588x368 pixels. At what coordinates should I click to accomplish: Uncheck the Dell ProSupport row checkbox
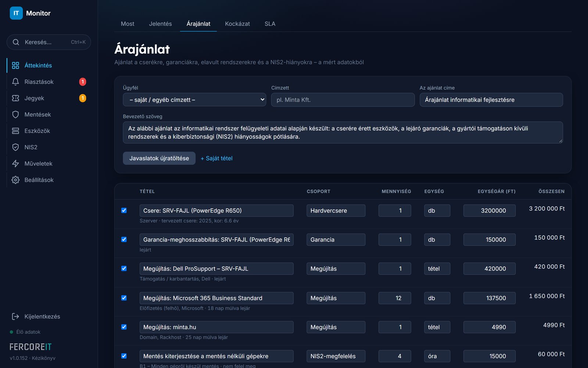(124, 269)
